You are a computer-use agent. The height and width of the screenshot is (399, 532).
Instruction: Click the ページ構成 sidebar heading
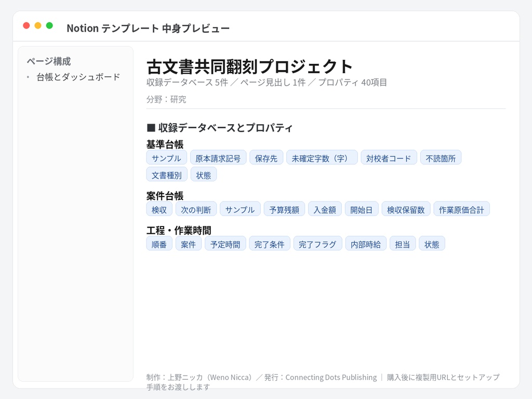click(x=49, y=61)
